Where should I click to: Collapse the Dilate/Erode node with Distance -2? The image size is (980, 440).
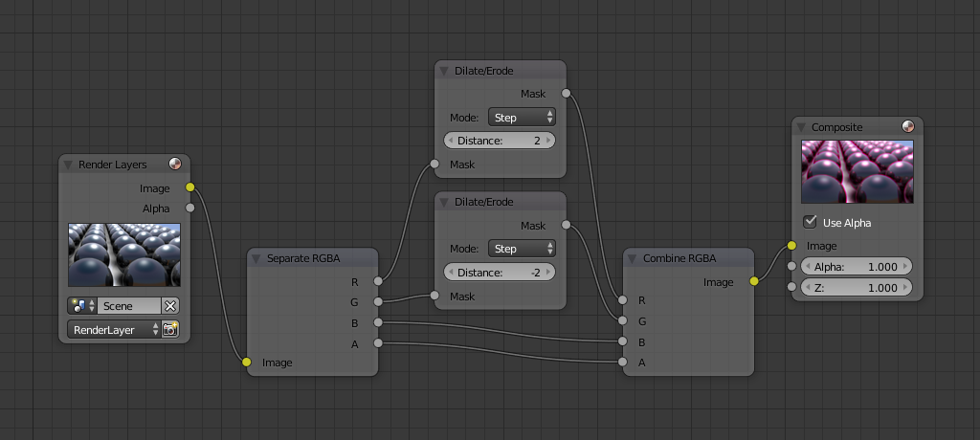[x=444, y=203]
